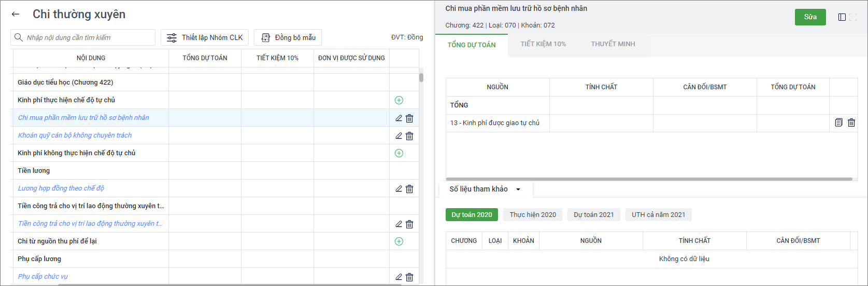Copy the 13 - Kinh phí được giao tự chủ row

pyautogui.click(x=838, y=123)
